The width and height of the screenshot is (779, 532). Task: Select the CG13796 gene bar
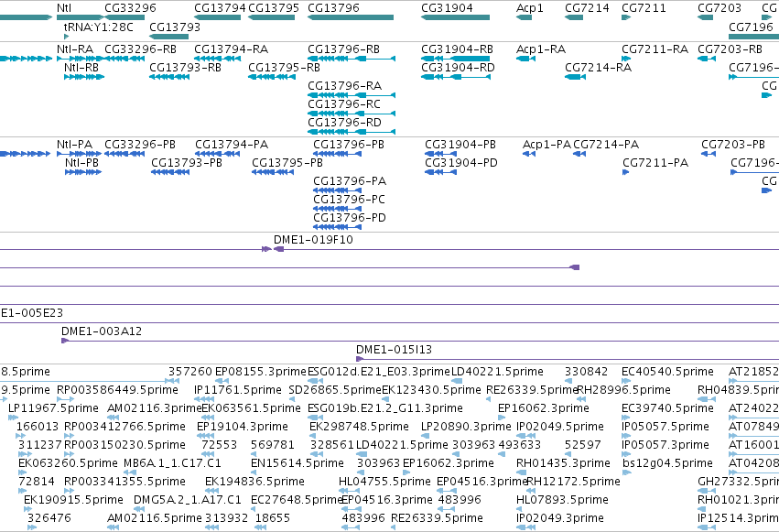pyautogui.click(x=351, y=17)
